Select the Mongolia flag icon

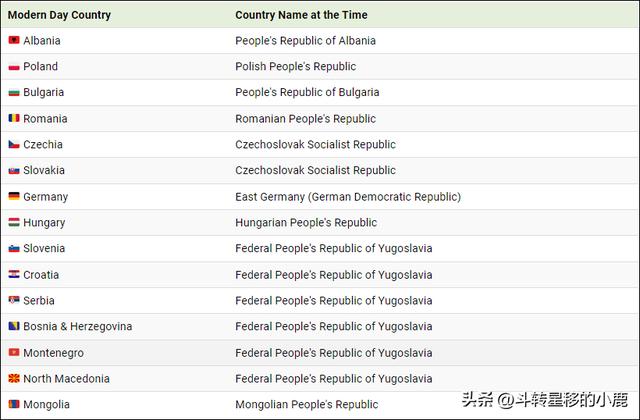tap(14, 404)
